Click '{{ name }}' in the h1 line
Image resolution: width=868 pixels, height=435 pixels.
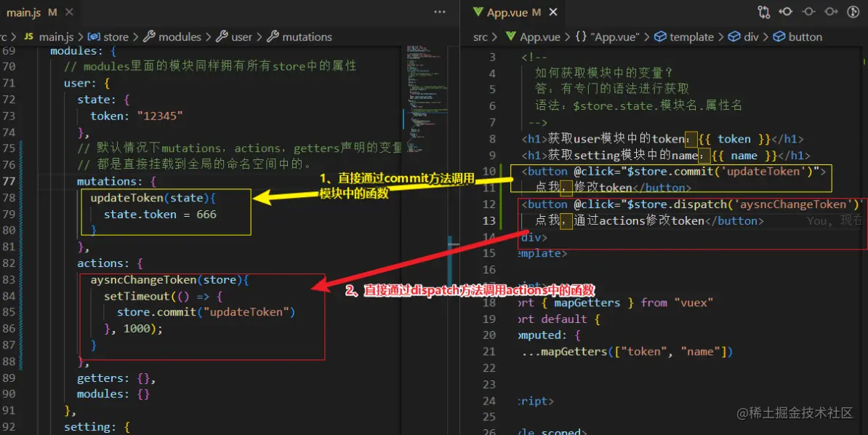click(x=744, y=155)
